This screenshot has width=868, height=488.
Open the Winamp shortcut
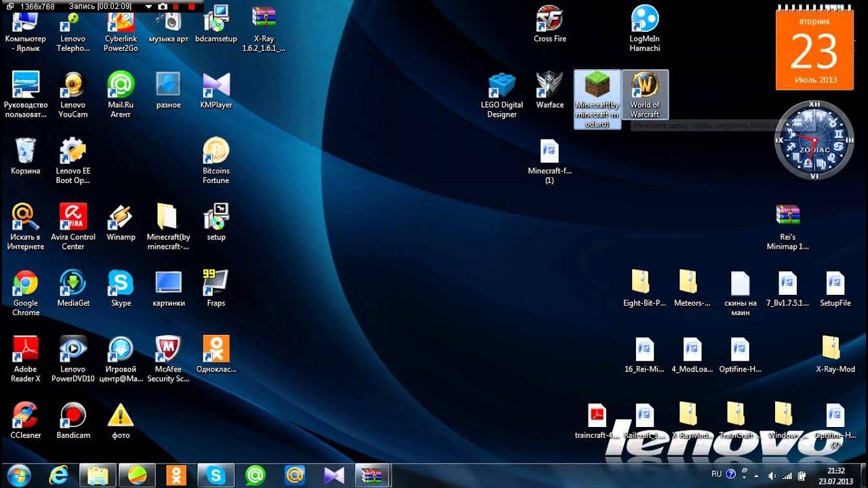coord(121,222)
